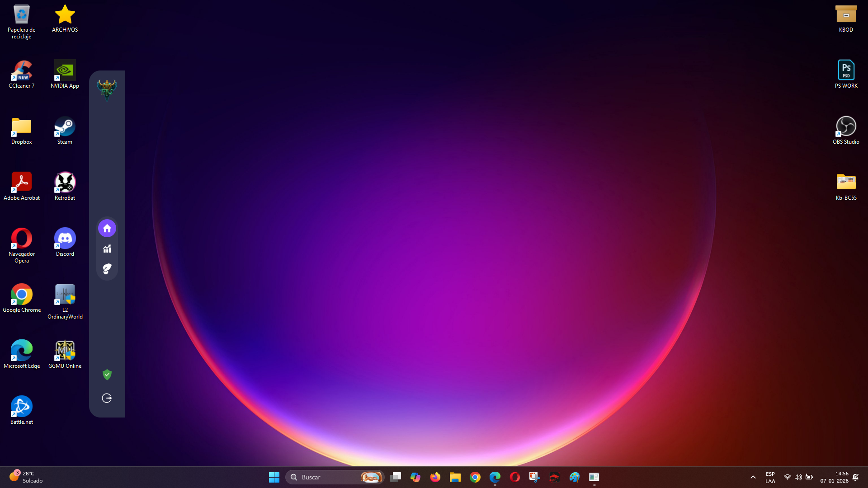Viewport: 868px width, 488px height.
Task: Select the Steam desktop icon
Action: click(65, 130)
